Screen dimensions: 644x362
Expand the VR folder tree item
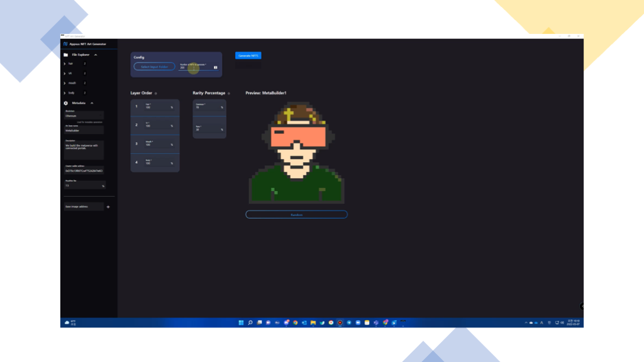(65, 74)
